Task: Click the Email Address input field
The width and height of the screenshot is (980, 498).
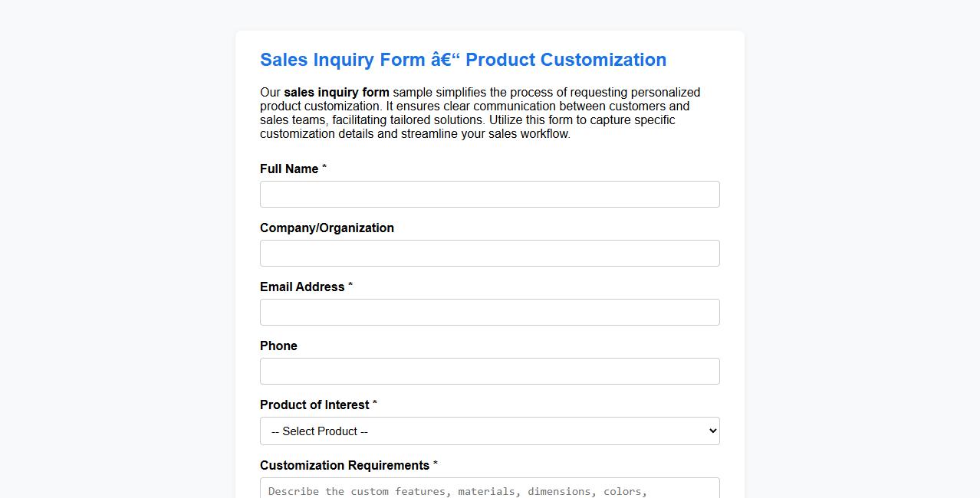Action: [489, 312]
